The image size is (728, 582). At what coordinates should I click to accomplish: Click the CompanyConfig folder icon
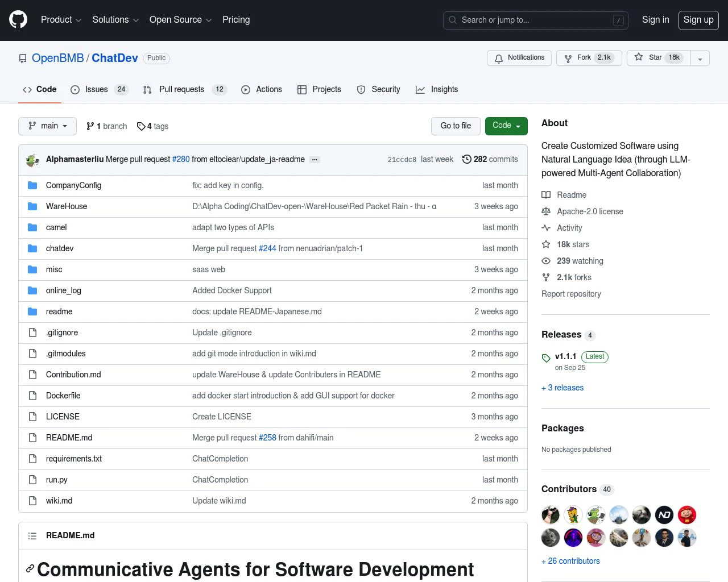coord(32,185)
